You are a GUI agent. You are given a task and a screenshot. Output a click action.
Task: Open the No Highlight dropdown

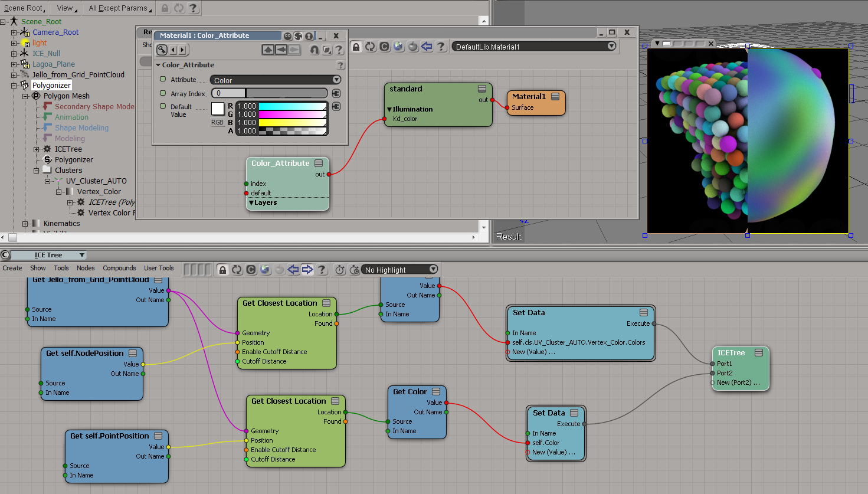[x=399, y=270]
